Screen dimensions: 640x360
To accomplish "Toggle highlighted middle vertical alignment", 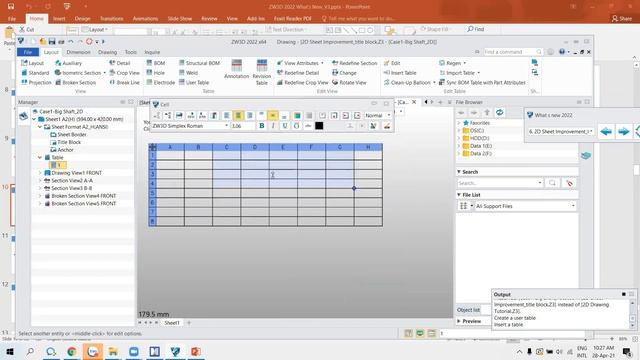I will point(273,116).
